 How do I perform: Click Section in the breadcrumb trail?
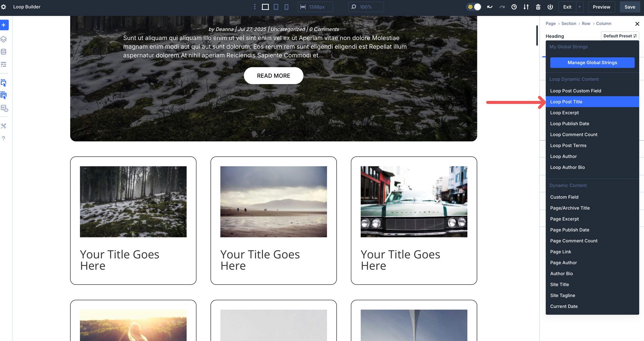pos(569,23)
